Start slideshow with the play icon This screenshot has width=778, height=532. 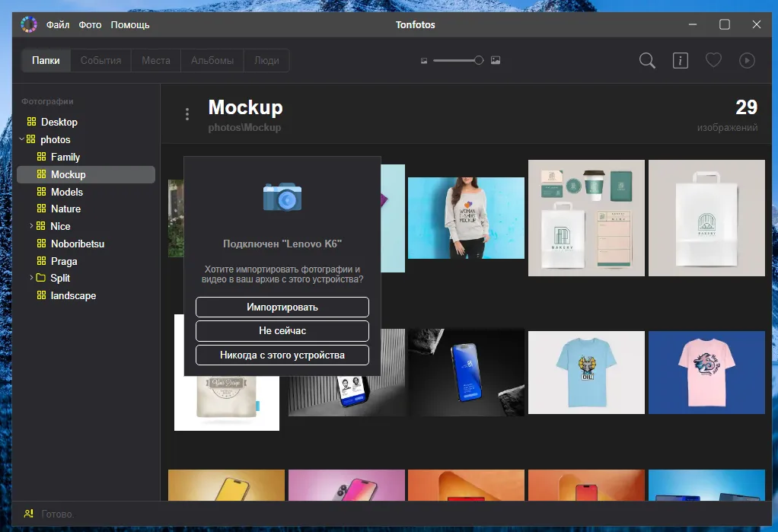coord(747,61)
